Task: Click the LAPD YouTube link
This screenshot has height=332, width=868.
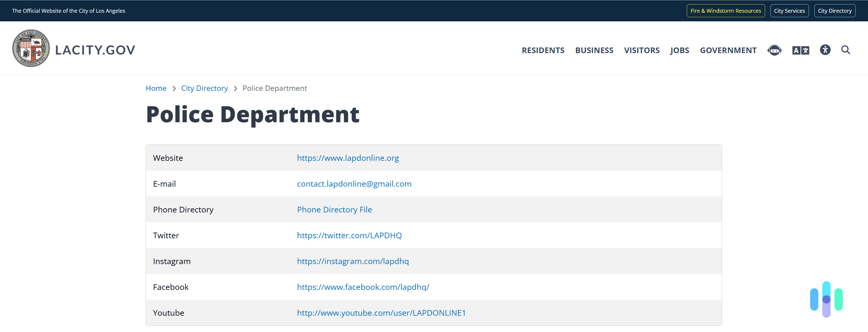Action: [x=381, y=313]
